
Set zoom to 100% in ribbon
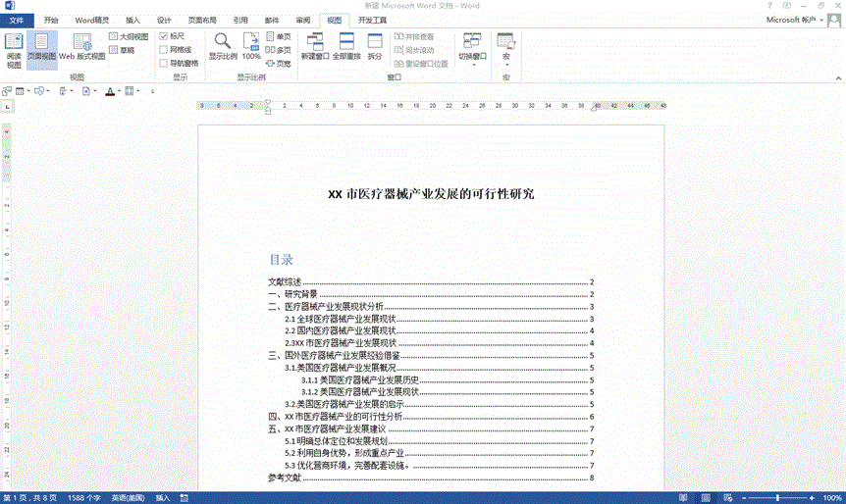[x=251, y=47]
